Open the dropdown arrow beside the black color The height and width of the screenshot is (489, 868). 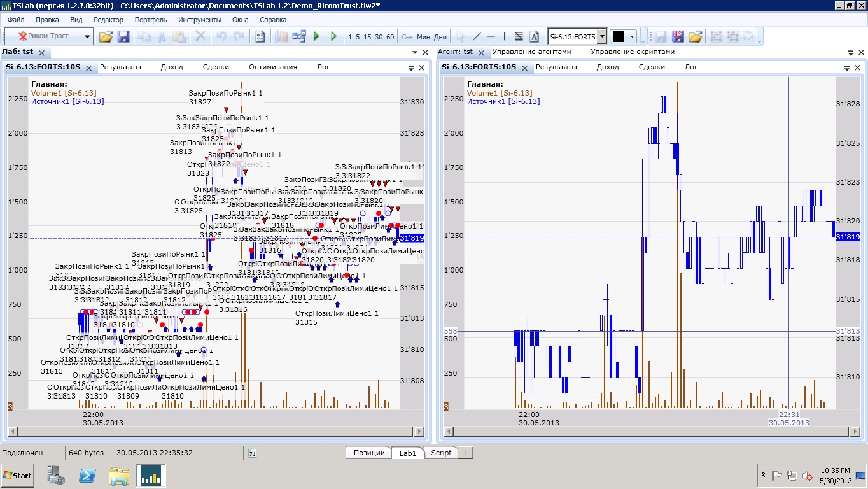tap(633, 37)
